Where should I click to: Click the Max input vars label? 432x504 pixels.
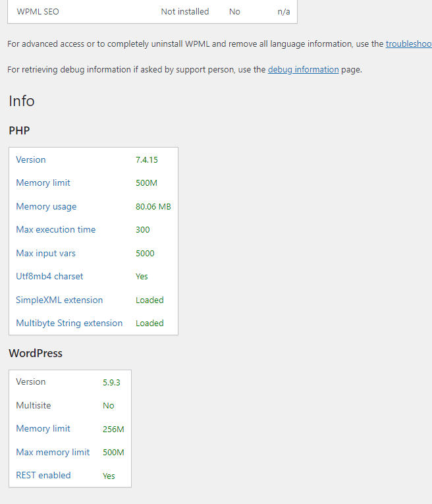click(x=45, y=253)
